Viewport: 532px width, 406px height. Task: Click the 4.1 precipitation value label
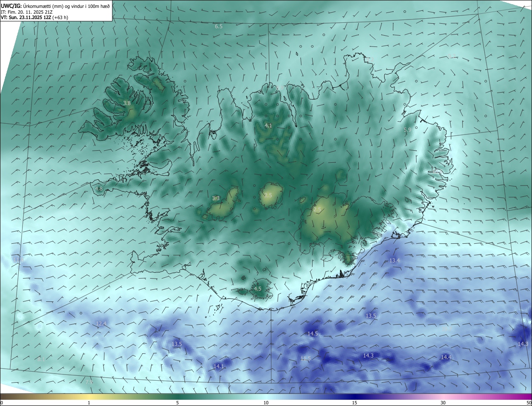pyautogui.click(x=268, y=125)
